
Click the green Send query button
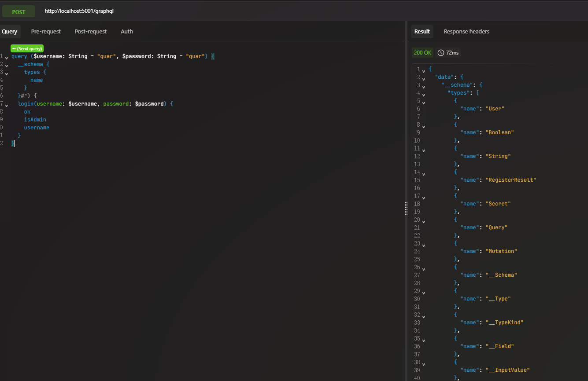coord(27,49)
